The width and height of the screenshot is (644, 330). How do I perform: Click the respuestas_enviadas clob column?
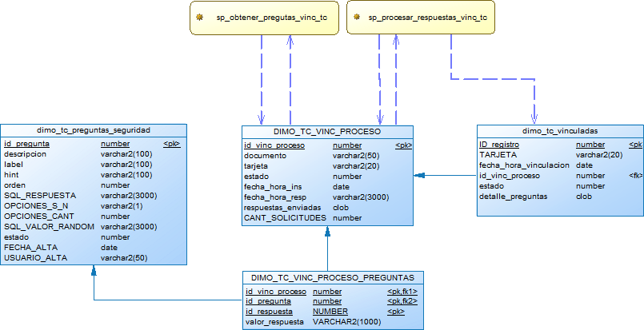coord(281,207)
